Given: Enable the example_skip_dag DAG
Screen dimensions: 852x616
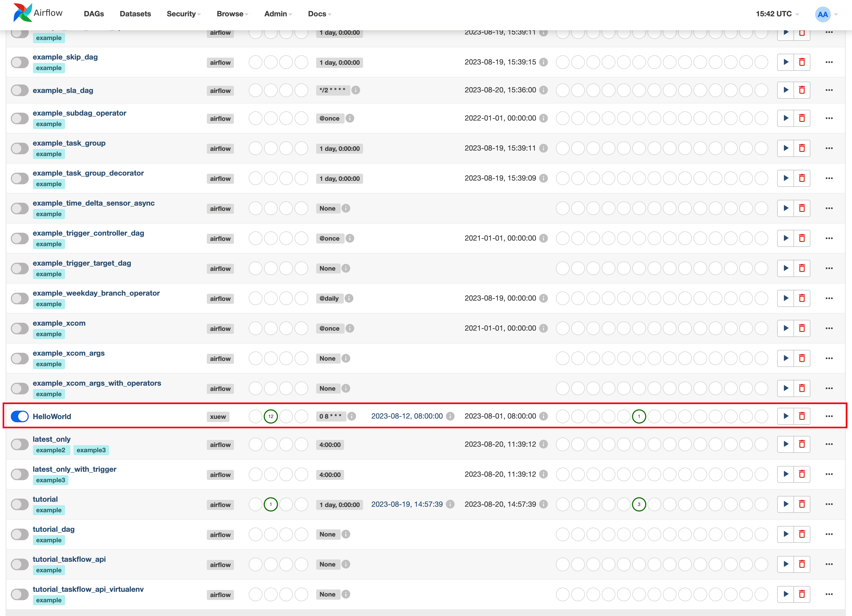Looking at the screenshot, I should [x=19, y=62].
